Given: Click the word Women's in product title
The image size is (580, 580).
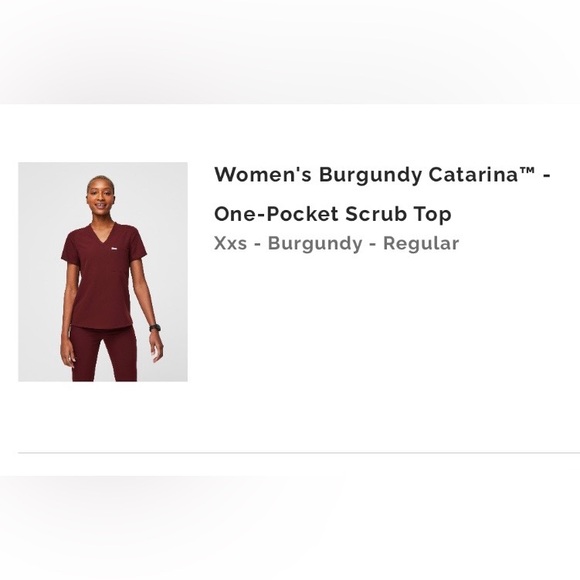Looking at the screenshot, I should pos(263,174).
